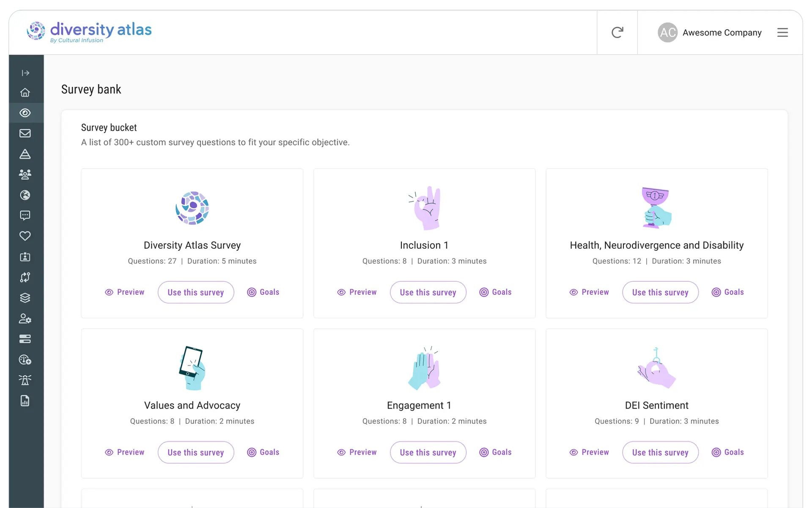Click the 'DEI Sentiment' card title

(656, 405)
